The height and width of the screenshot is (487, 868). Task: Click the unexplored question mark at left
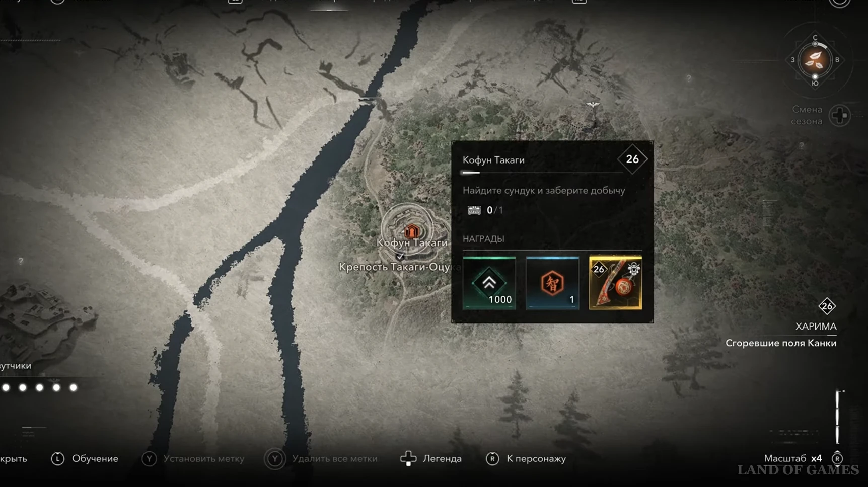click(21, 261)
